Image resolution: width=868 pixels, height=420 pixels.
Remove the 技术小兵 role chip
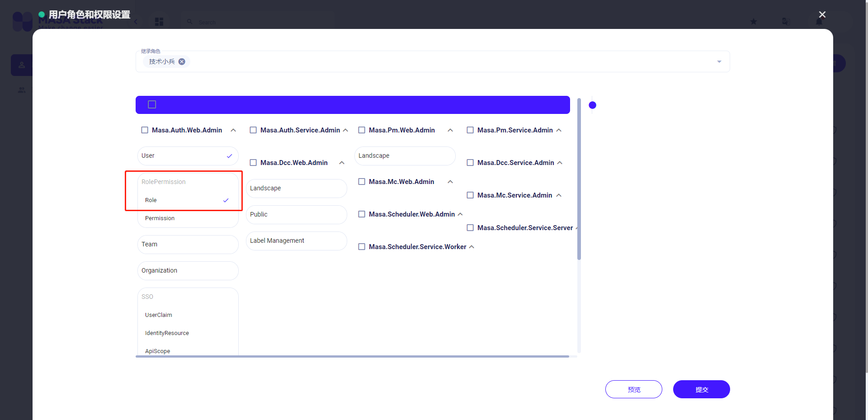tap(182, 61)
